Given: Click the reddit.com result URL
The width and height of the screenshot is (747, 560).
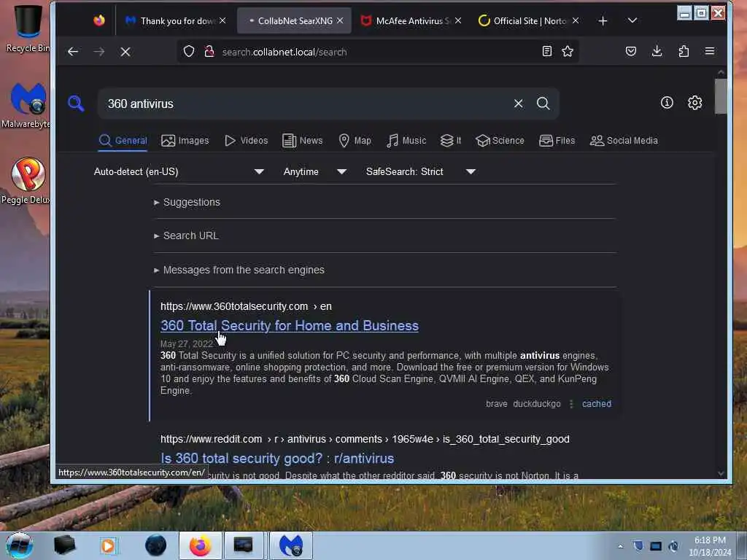Looking at the screenshot, I should pos(365,439).
